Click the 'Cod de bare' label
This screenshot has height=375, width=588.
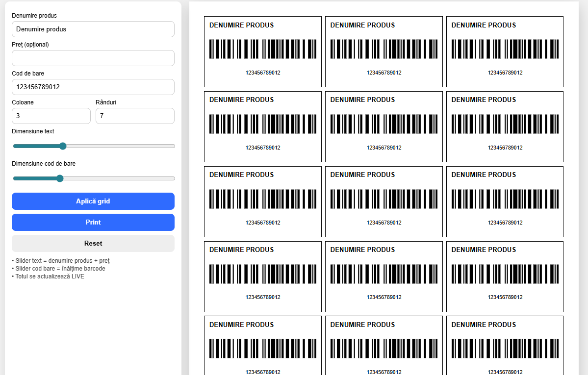[x=28, y=74]
